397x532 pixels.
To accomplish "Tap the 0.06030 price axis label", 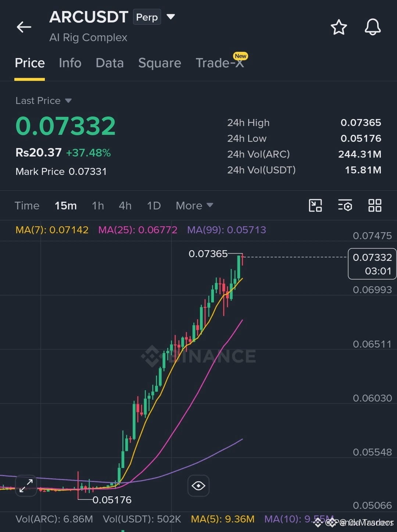I will 372,398.
